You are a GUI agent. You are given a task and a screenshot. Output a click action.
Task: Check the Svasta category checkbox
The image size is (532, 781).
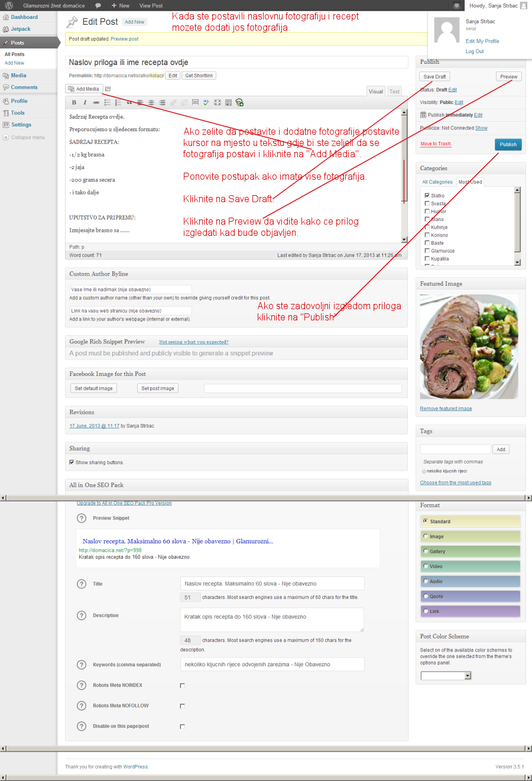427,203
